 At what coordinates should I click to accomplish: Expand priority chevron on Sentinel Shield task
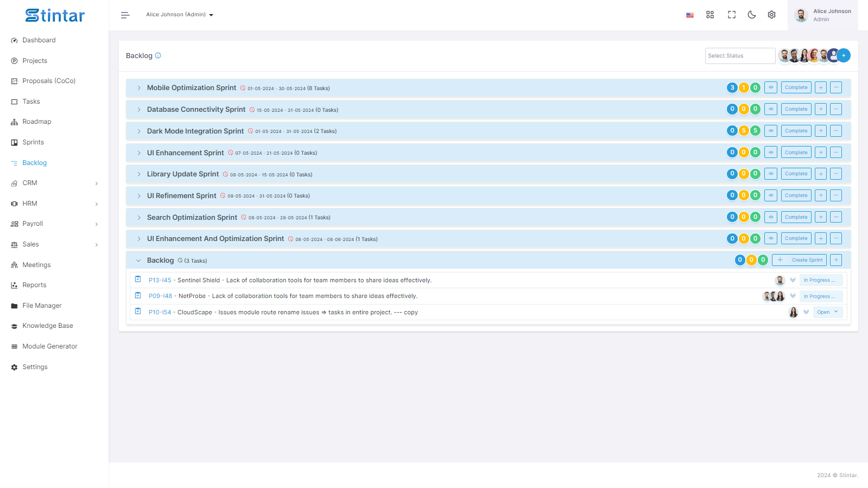pyautogui.click(x=793, y=280)
